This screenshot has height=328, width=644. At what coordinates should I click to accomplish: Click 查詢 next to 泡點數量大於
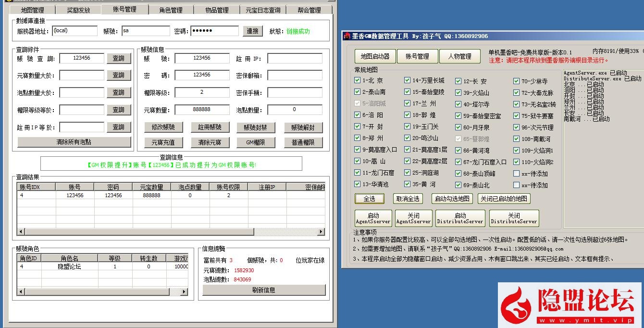[119, 93]
